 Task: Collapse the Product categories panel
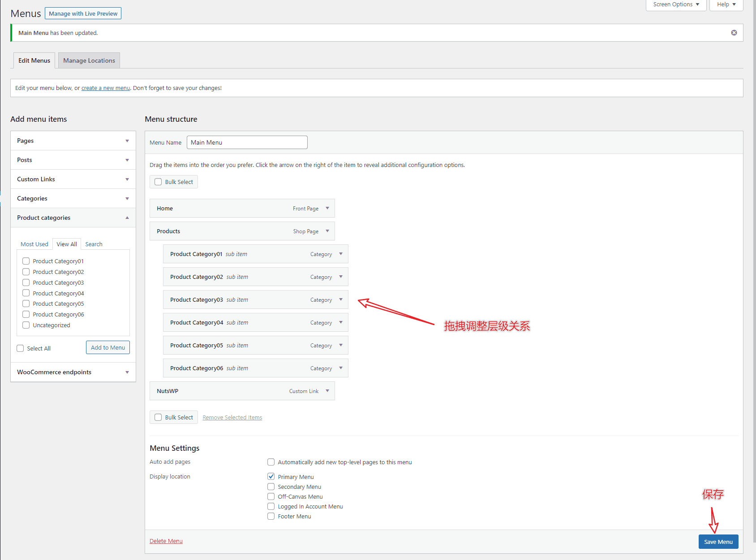pyautogui.click(x=126, y=218)
